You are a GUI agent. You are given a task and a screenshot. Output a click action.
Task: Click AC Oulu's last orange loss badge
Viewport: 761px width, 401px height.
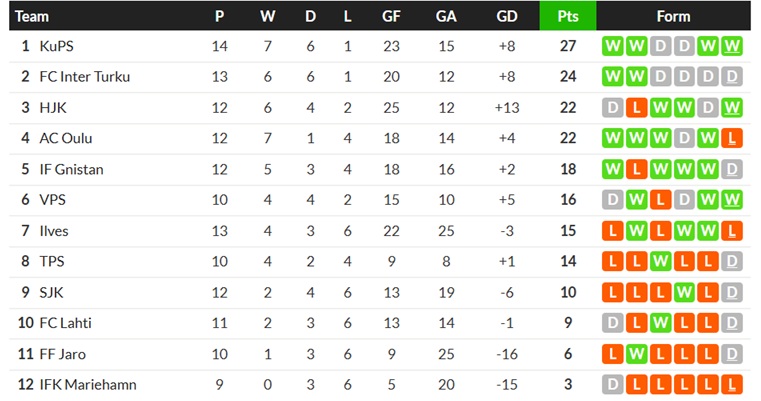point(731,138)
